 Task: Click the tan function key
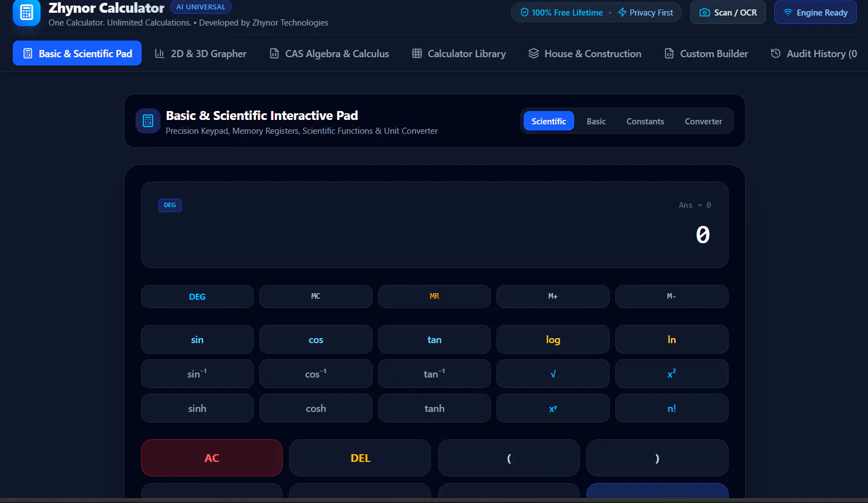pyautogui.click(x=434, y=339)
